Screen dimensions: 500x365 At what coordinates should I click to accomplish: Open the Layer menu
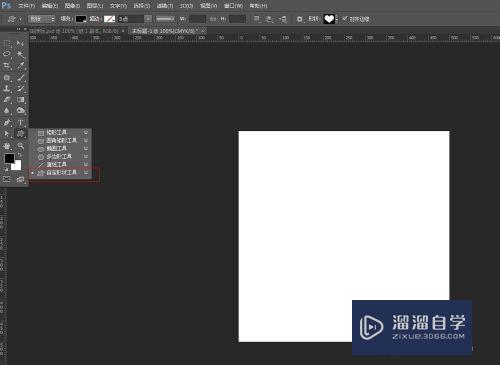95,6
